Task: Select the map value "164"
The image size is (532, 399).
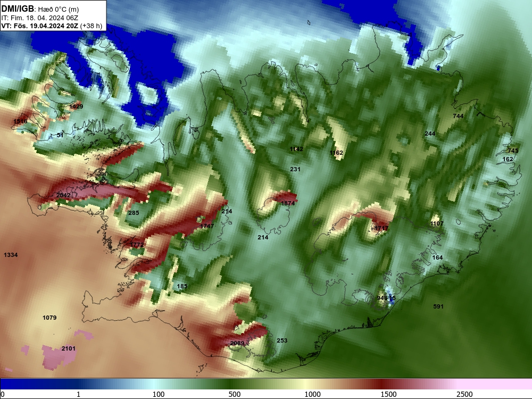Action: coord(437,257)
